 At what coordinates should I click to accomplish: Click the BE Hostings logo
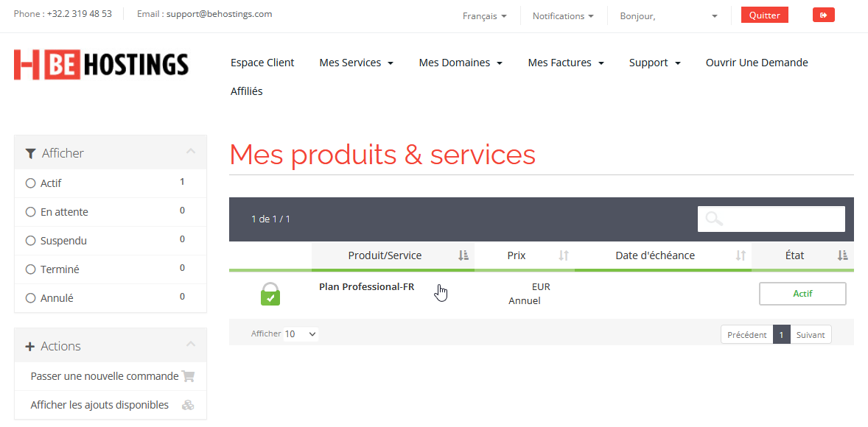(x=101, y=64)
